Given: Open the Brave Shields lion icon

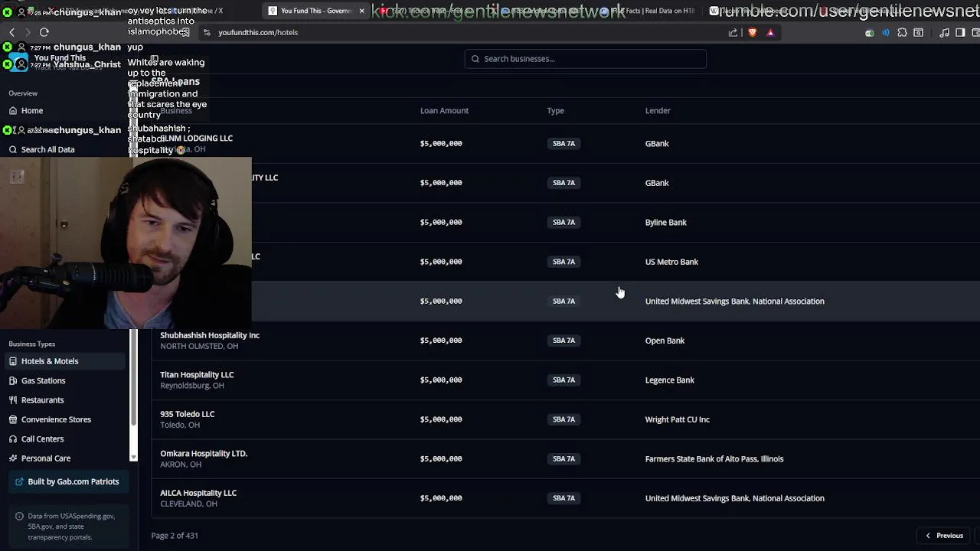Looking at the screenshot, I should pyautogui.click(x=753, y=32).
